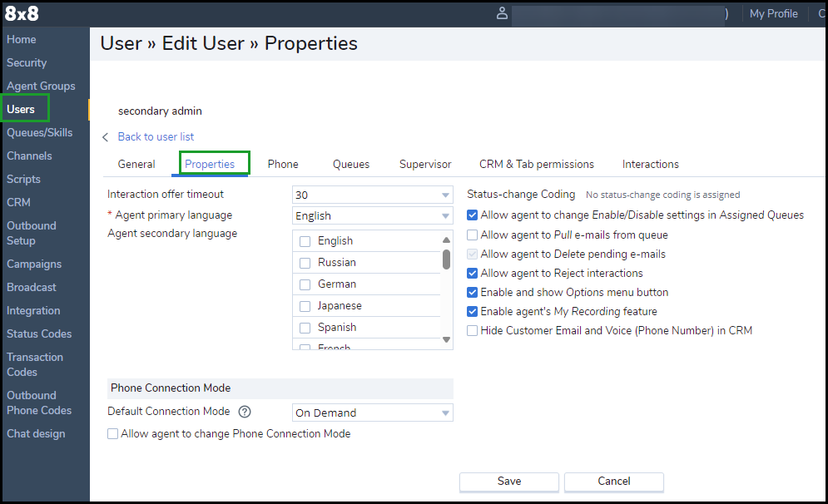This screenshot has width=828, height=504.
Task: Click the 8x8 logo
Action: 22,13
